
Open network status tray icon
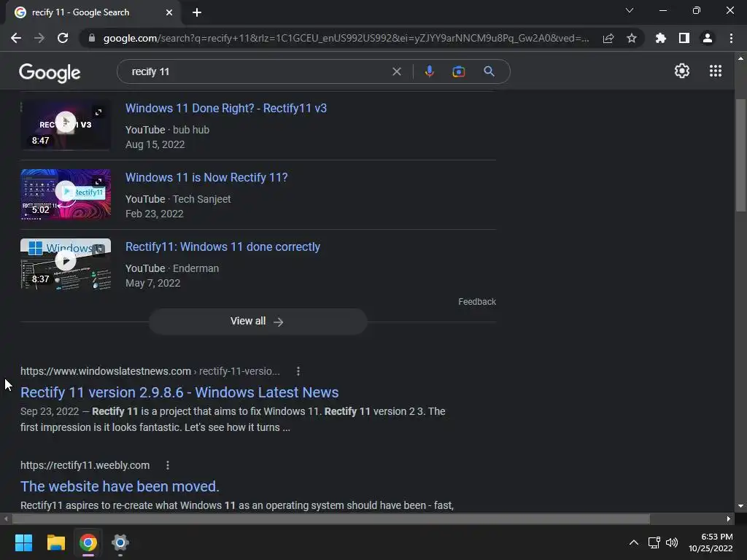click(x=654, y=542)
